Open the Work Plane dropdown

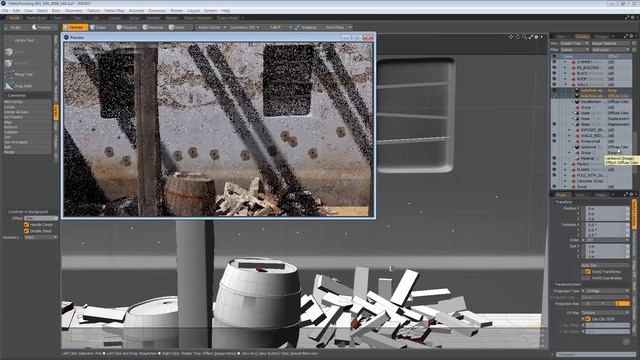[337, 27]
